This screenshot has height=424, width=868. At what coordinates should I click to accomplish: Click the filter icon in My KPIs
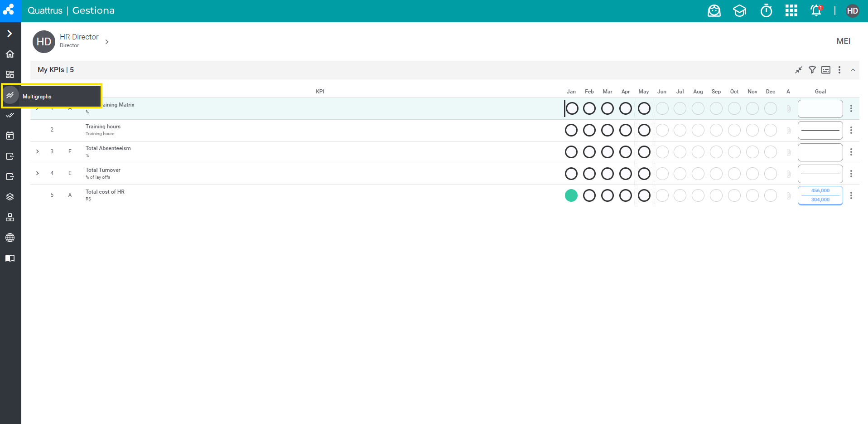[x=812, y=70]
